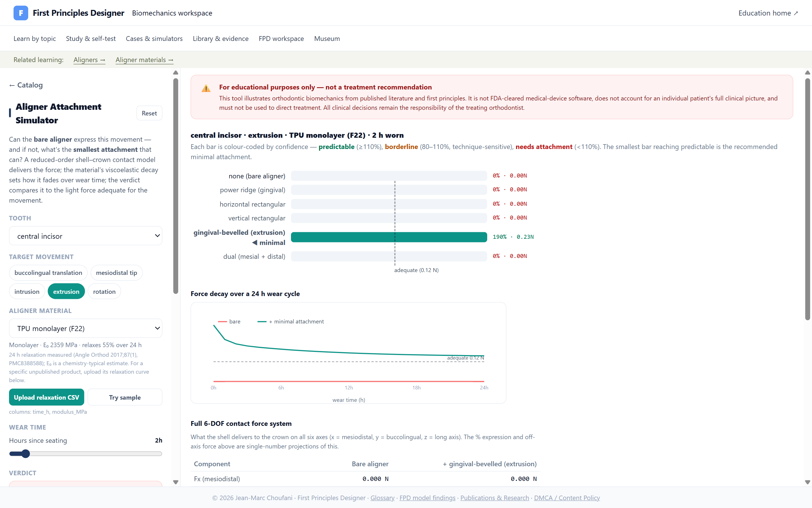This screenshot has height=508, width=812.
Task: Select mesiodistal tip movement
Action: click(116, 272)
